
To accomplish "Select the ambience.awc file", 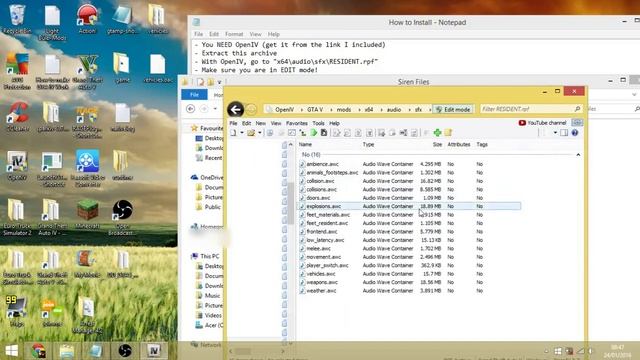I will tap(322, 164).
